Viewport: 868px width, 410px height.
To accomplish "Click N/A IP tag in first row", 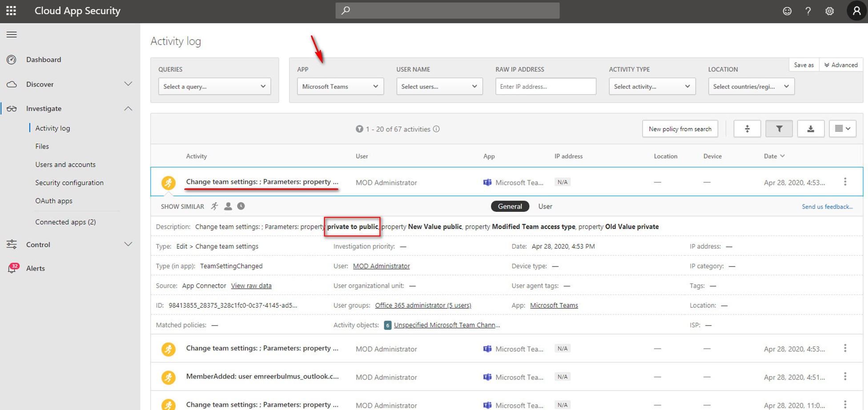I will tap(563, 182).
